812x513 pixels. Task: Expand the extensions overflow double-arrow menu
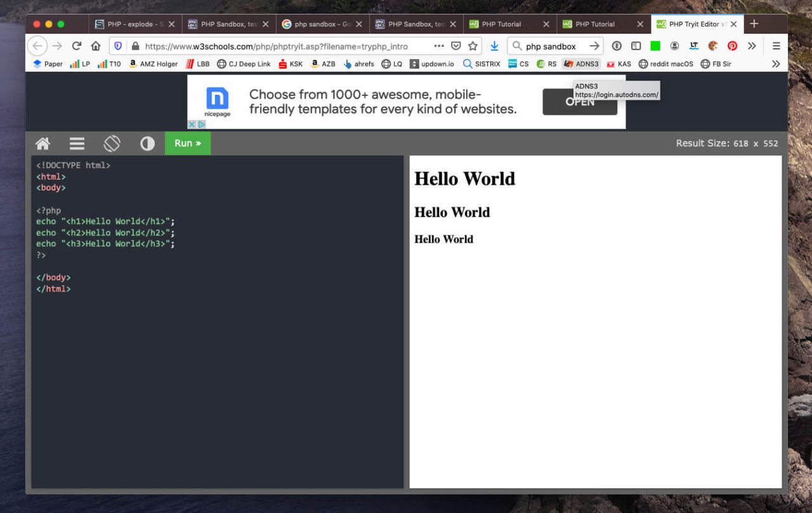752,45
